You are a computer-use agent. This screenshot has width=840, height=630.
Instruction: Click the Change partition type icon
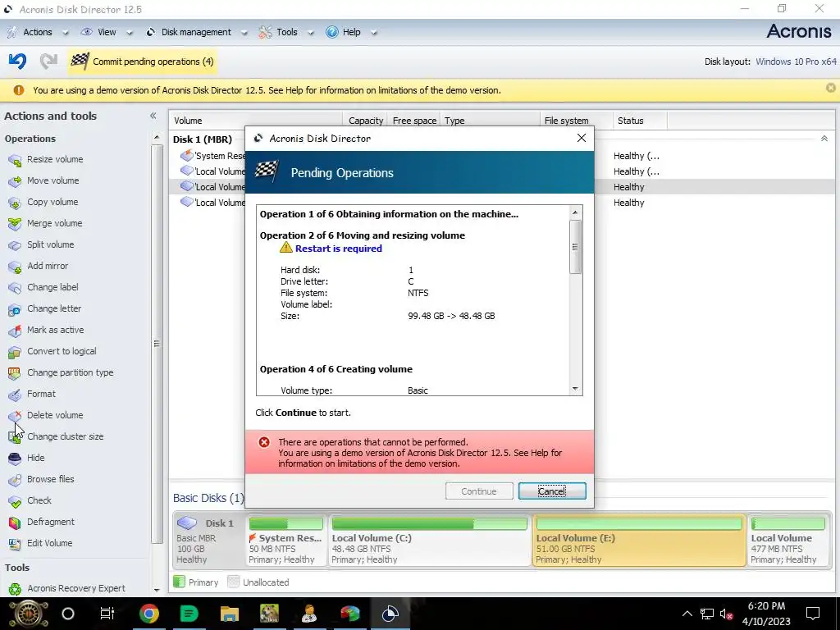coord(15,373)
